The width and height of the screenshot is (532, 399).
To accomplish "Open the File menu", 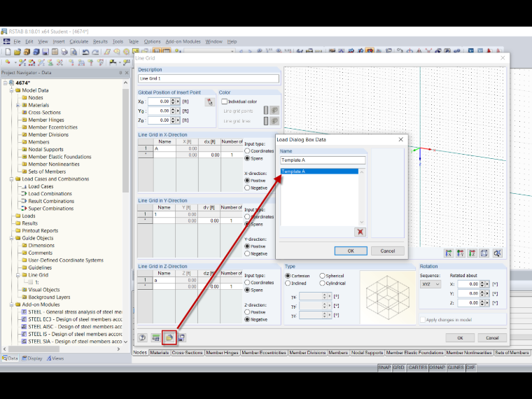I will coord(17,41).
